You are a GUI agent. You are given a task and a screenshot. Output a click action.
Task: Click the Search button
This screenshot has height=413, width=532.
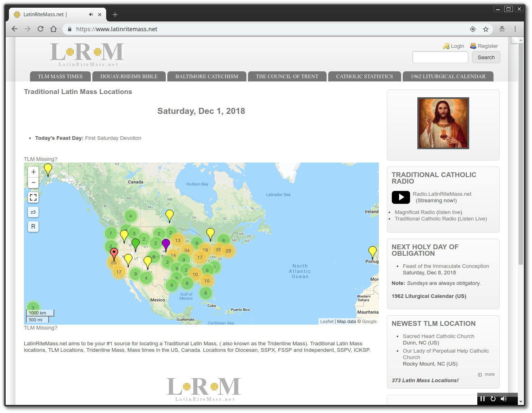pos(486,58)
